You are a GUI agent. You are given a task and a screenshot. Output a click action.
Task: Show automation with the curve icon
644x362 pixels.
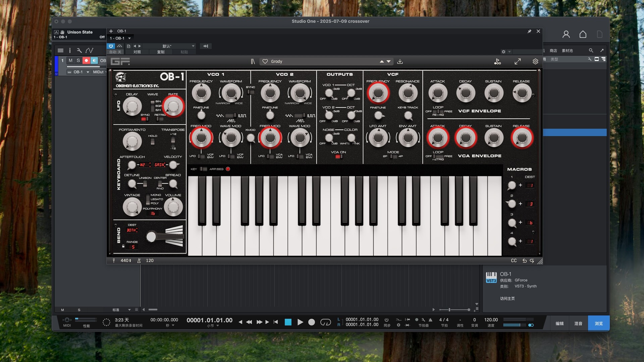tap(89, 50)
